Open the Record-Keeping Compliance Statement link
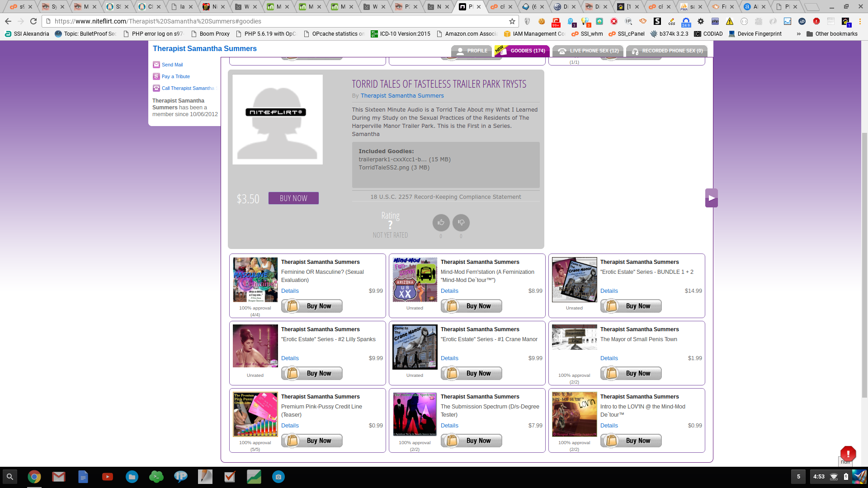This screenshot has width=868, height=488. (445, 197)
